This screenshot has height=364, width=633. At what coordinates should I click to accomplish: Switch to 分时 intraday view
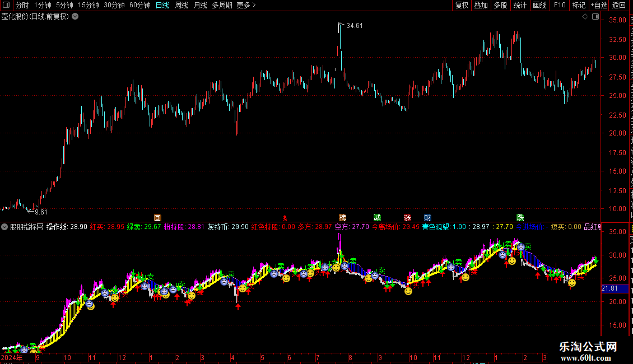22,5
